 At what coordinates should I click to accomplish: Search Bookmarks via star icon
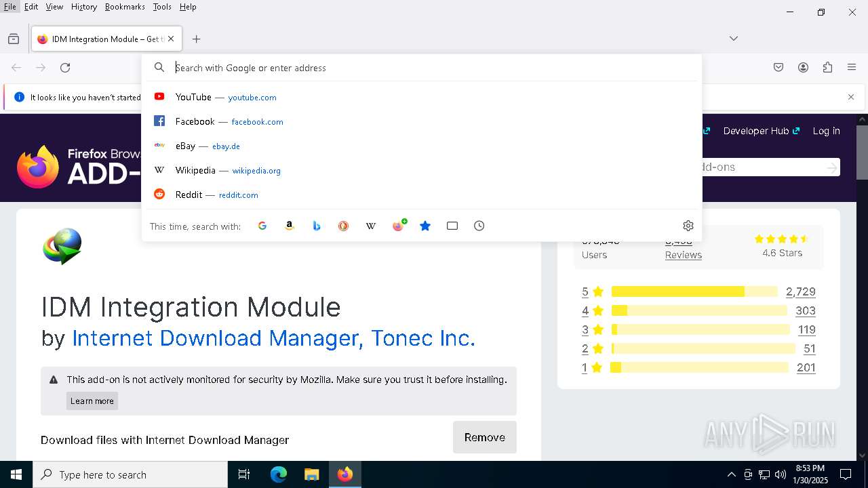pyautogui.click(x=425, y=226)
